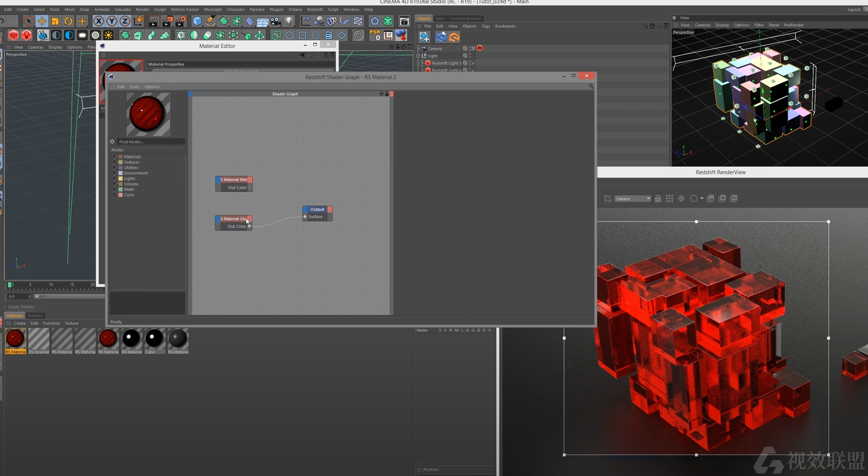Viewport: 868px width, 476px height.
Task: Switch to the Content Browser tab
Action: click(465, 18)
